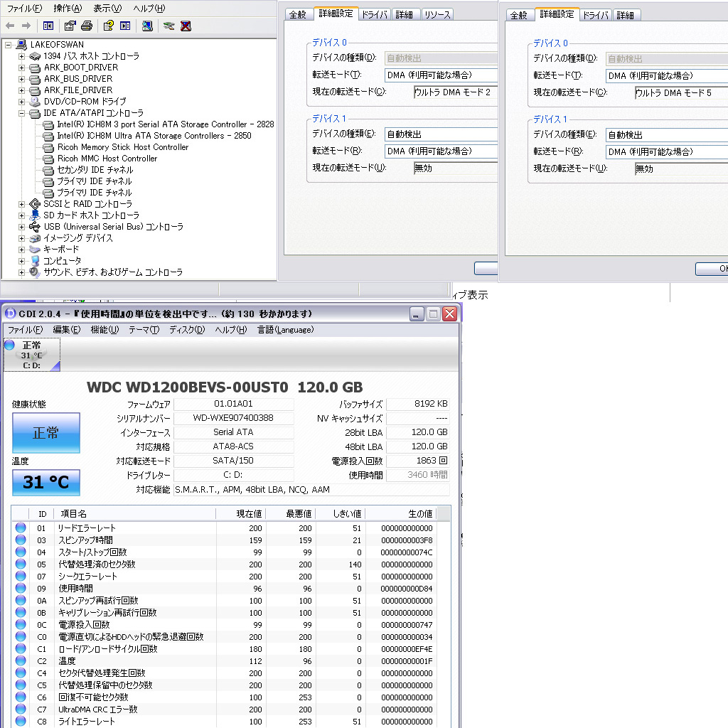728x728 pixels.
Task: Collapse the LAKEOFSWAN root node
Action: [8, 45]
